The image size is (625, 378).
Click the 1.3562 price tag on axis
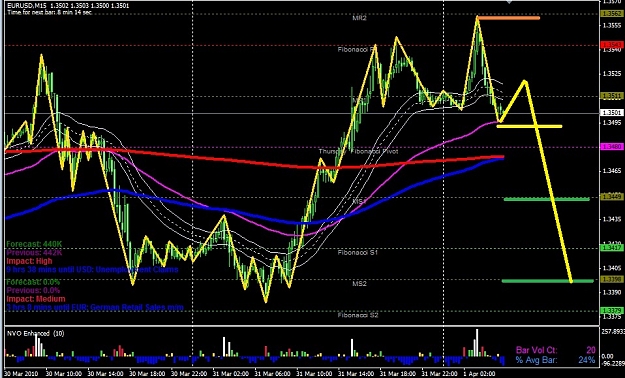612,14
